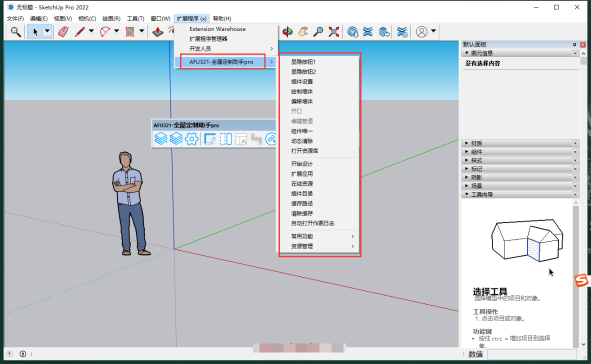Click first show/hide layers icon in AFU321 toolbar
Viewport: 591px width, 364px height.
click(x=161, y=138)
